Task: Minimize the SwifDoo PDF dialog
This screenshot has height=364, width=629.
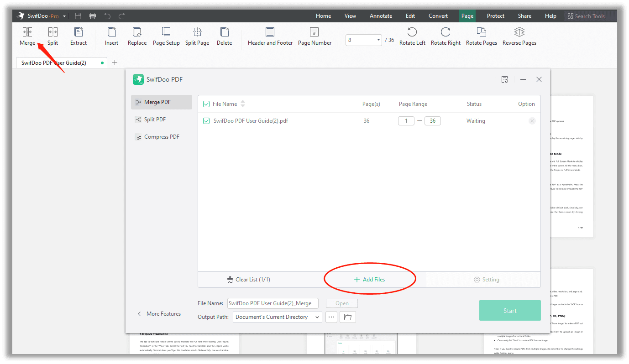Action: (x=523, y=79)
